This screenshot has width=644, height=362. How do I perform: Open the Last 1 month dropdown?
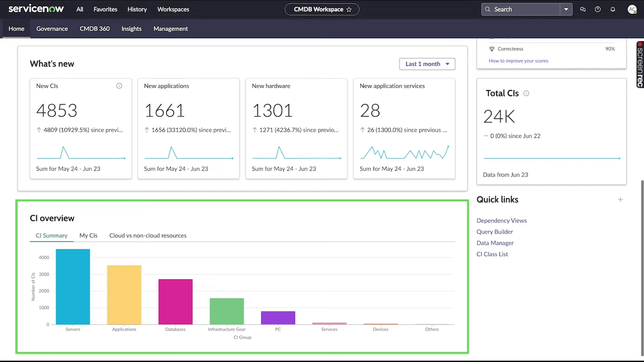(x=427, y=64)
